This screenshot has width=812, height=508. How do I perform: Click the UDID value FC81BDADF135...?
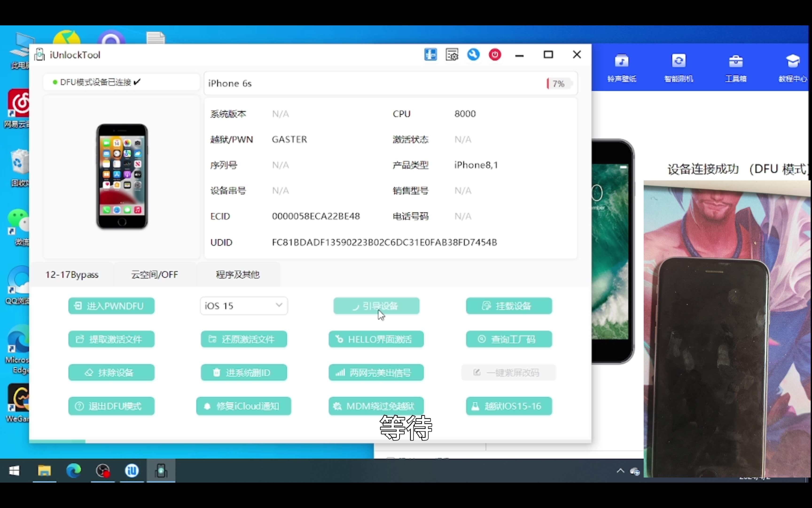point(384,242)
